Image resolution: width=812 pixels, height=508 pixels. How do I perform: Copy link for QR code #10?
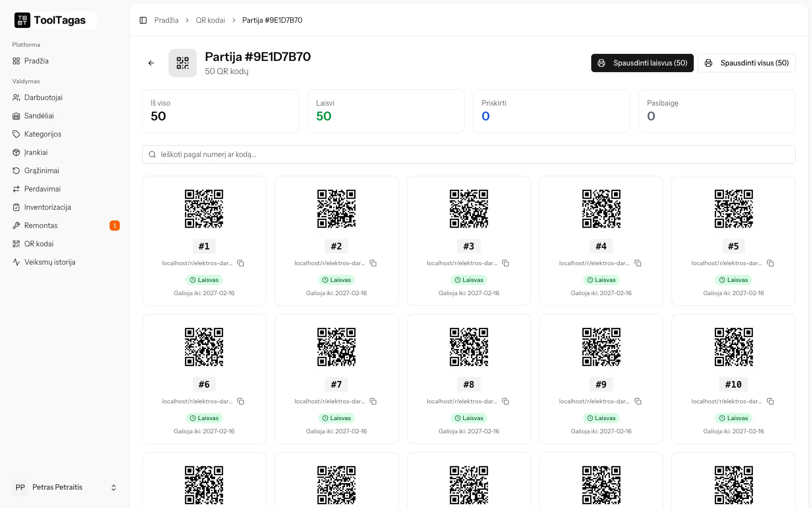[770, 401]
